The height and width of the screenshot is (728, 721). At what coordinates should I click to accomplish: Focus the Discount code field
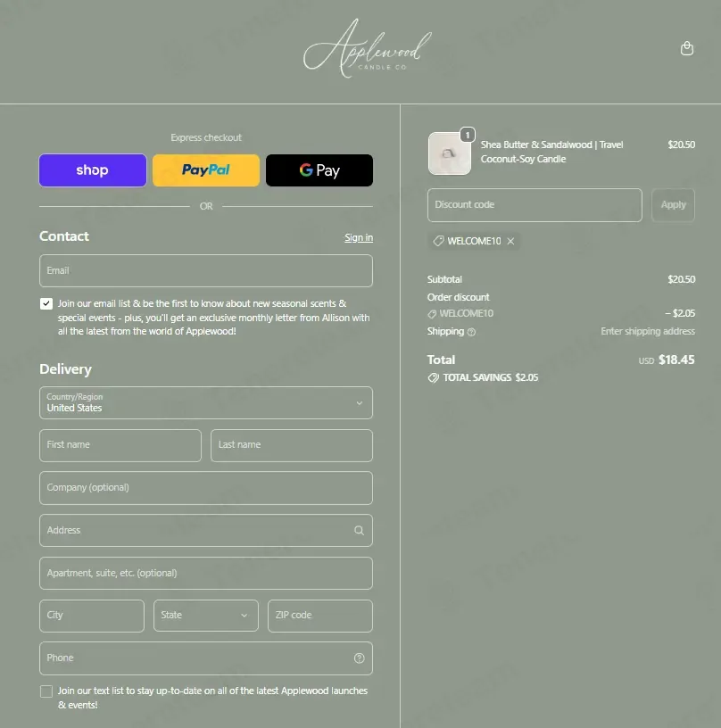point(535,205)
